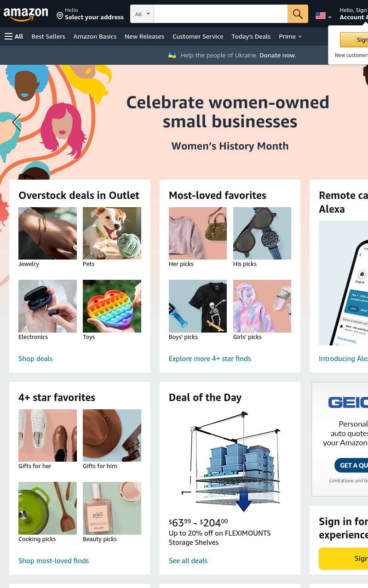Click the Amazon logo
The width and height of the screenshot is (368, 588).
pyautogui.click(x=26, y=14)
